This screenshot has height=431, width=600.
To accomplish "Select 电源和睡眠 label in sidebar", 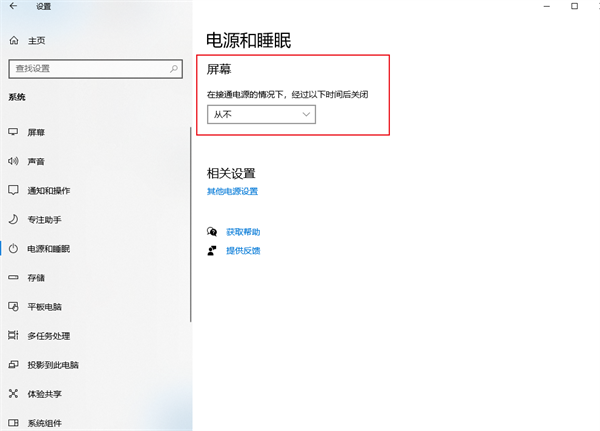I will [x=49, y=249].
